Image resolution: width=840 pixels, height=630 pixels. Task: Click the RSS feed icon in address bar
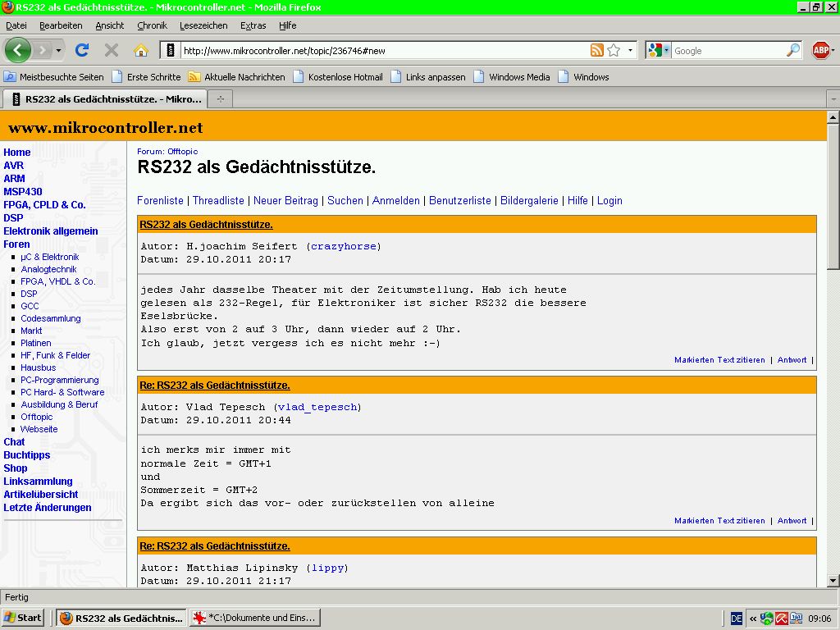click(597, 50)
